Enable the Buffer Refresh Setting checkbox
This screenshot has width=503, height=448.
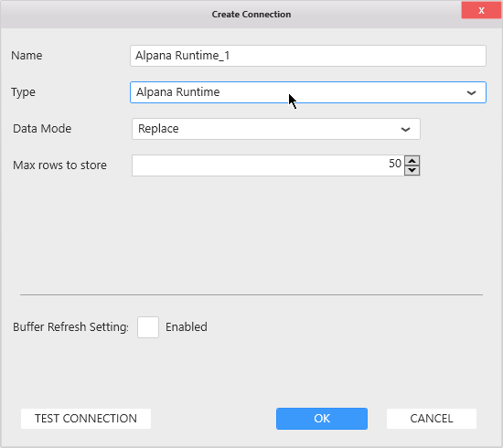coord(148,327)
